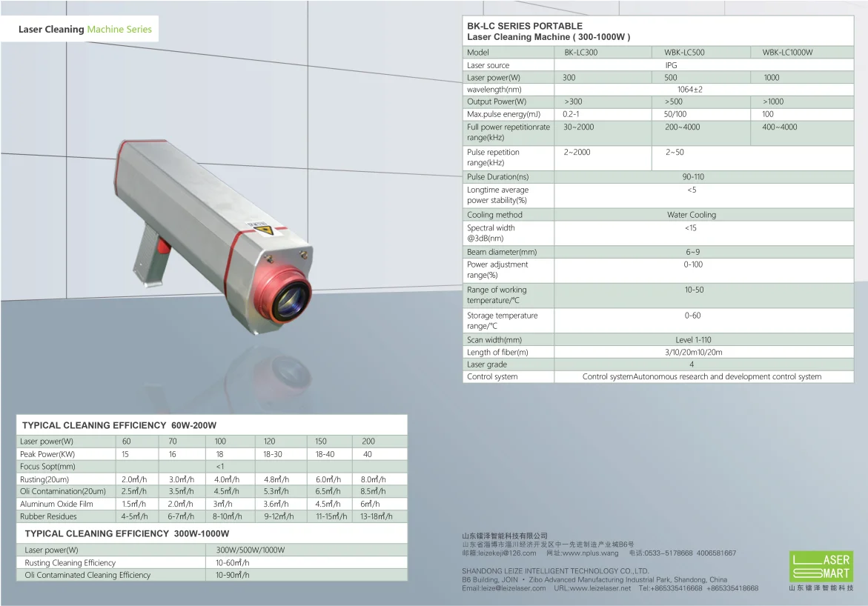Click the '>300' output power value
The width and height of the screenshot is (868, 606).
pos(573,101)
